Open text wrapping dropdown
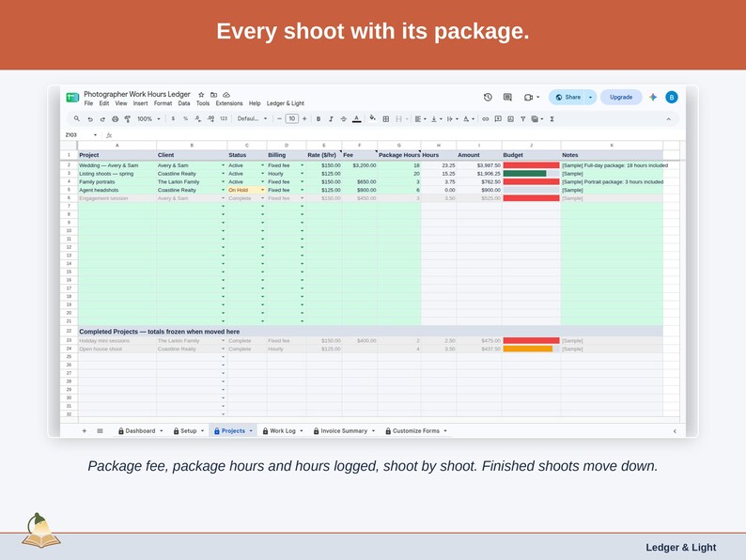Screen dimensions: 746x560 click(x=452, y=119)
